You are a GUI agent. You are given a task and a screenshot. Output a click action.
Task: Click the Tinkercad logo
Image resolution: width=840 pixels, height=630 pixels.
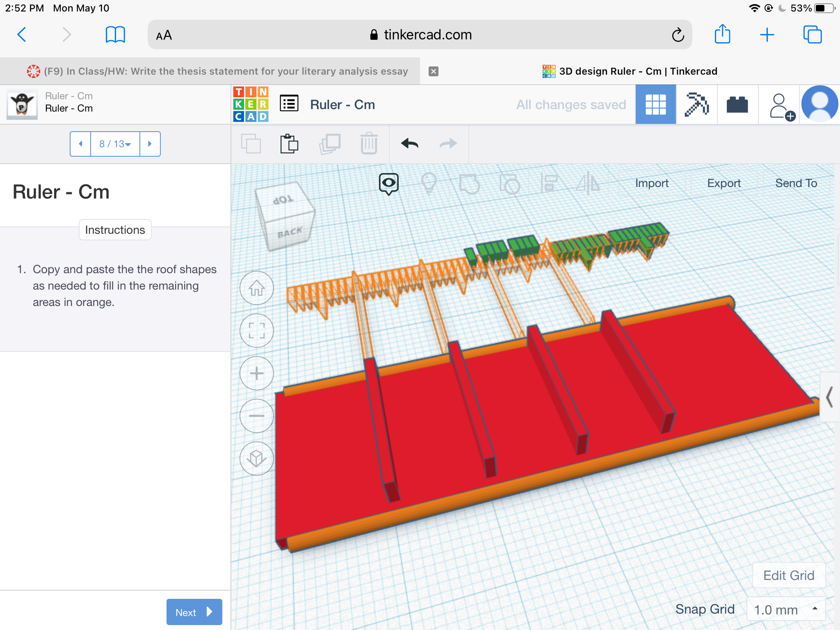pos(251,104)
